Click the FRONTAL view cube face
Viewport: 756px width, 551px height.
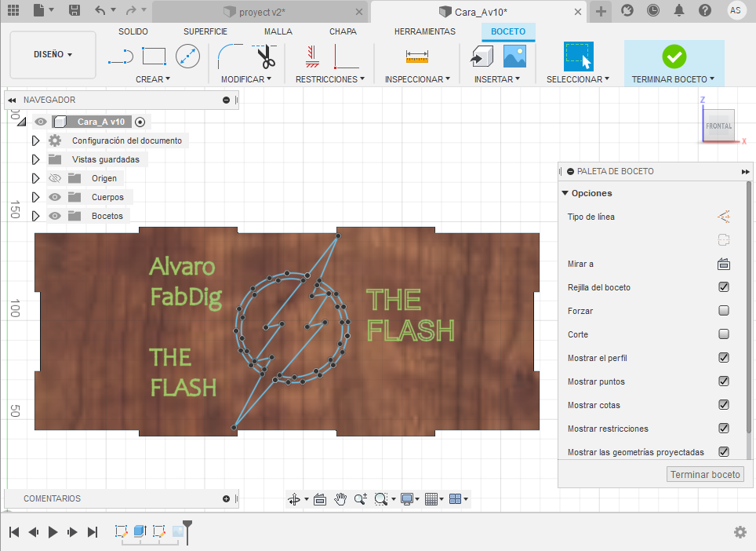(718, 126)
